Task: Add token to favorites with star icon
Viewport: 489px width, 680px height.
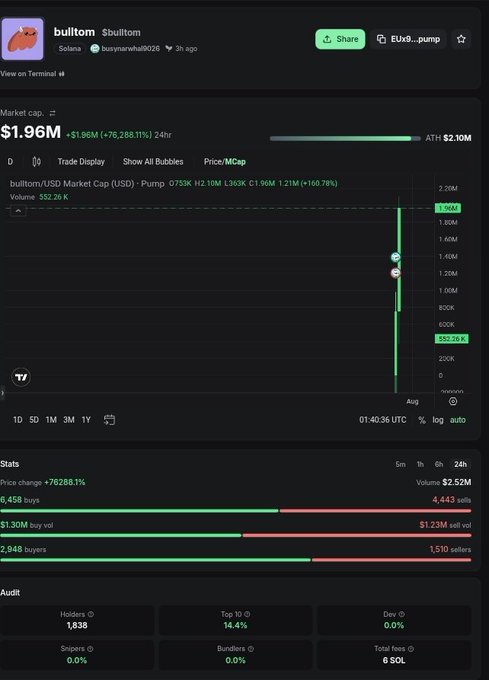Action: [x=461, y=39]
